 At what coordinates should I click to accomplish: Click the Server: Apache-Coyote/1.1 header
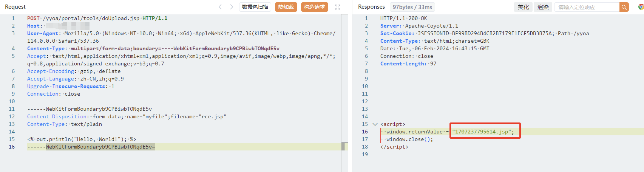click(x=419, y=26)
